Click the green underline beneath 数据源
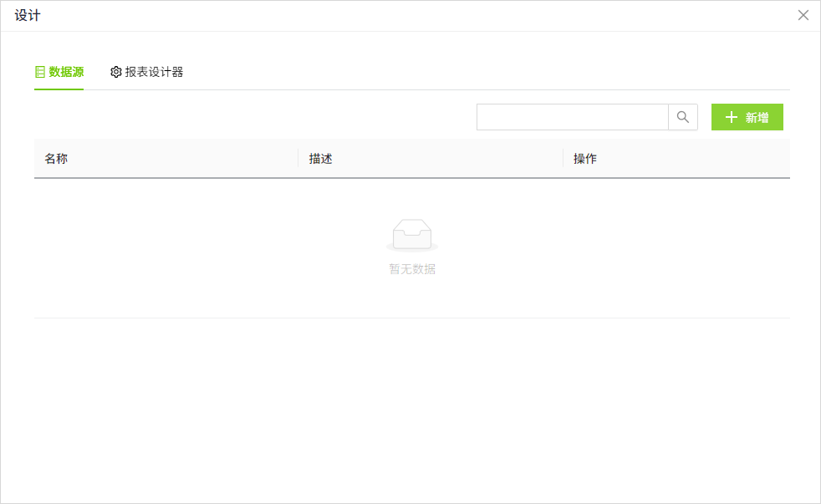The width and height of the screenshot is (821, 504). tap(59, 89)
